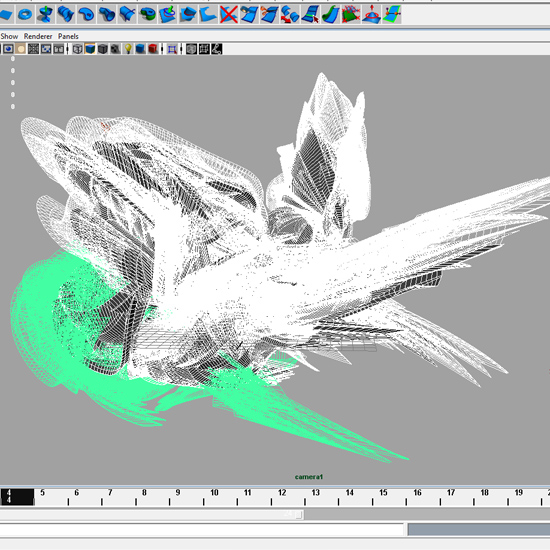Viewport: 550px width, 550px height.
Task: Click the red X untrim surfaces icon
Action: tap(228, 14)
